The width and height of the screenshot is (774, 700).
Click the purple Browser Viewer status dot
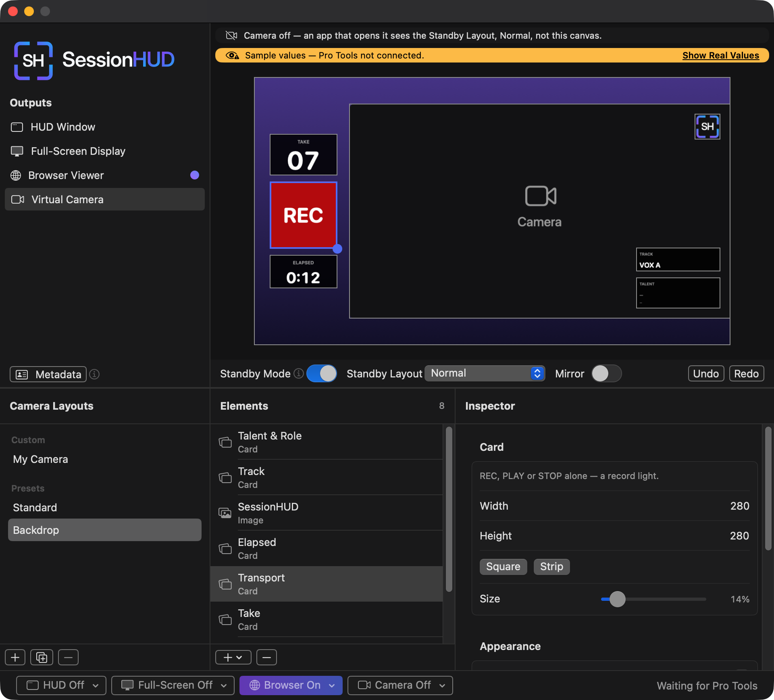click(x=195, y=175)
